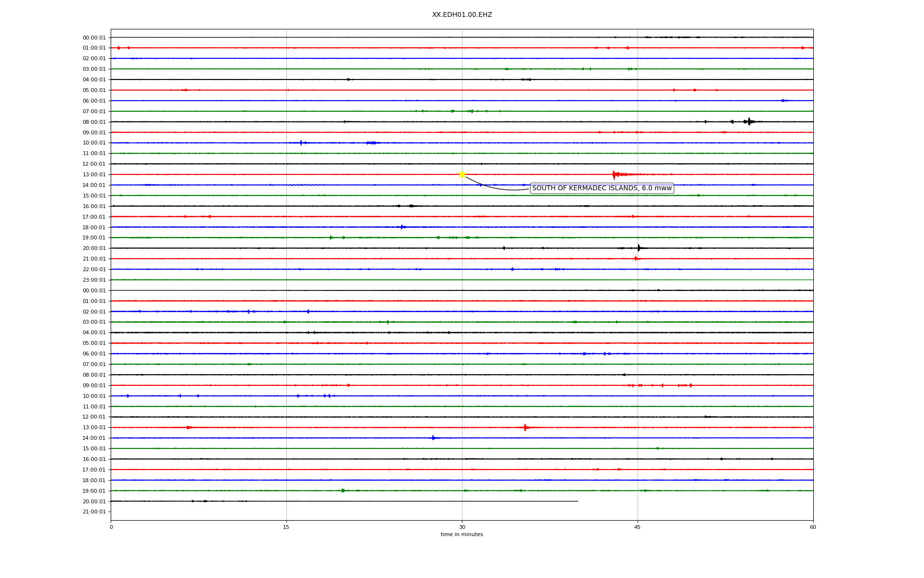Select the 23:00:01 row time label
924x578 pixels.
point(94,280)
